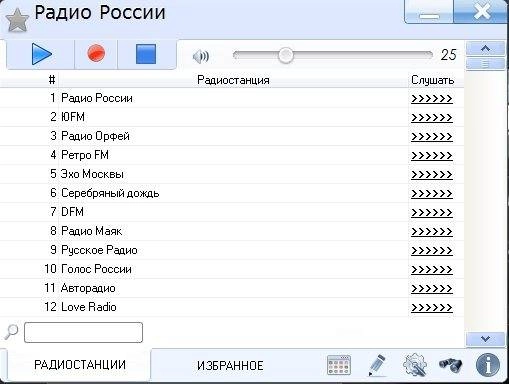This screenshot has width=509, height=384.
Task: Select the DFM station row
Action: pyautogui.click(x=232, y=212)
